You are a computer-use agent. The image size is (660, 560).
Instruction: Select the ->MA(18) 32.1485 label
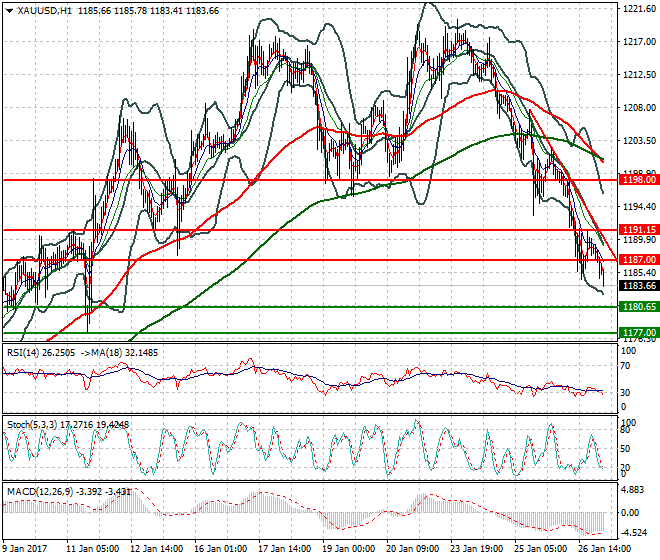pyautogui.click(x=119, y=352)
